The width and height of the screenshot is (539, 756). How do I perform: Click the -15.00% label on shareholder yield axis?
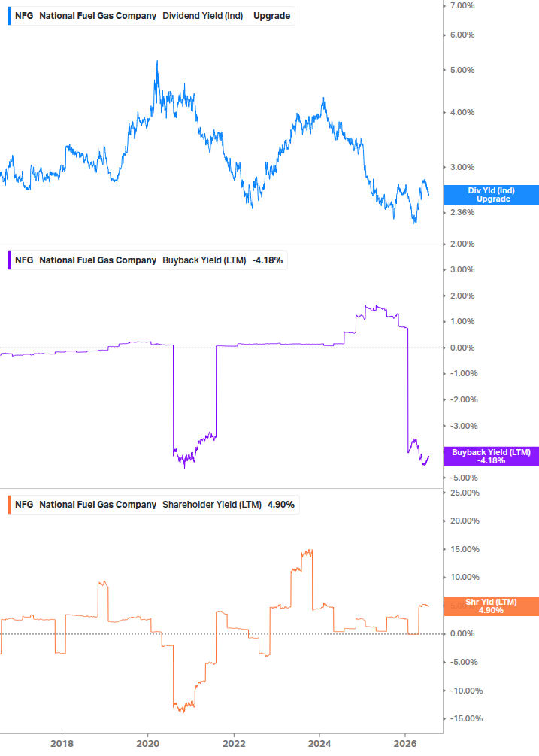[466, 719]
